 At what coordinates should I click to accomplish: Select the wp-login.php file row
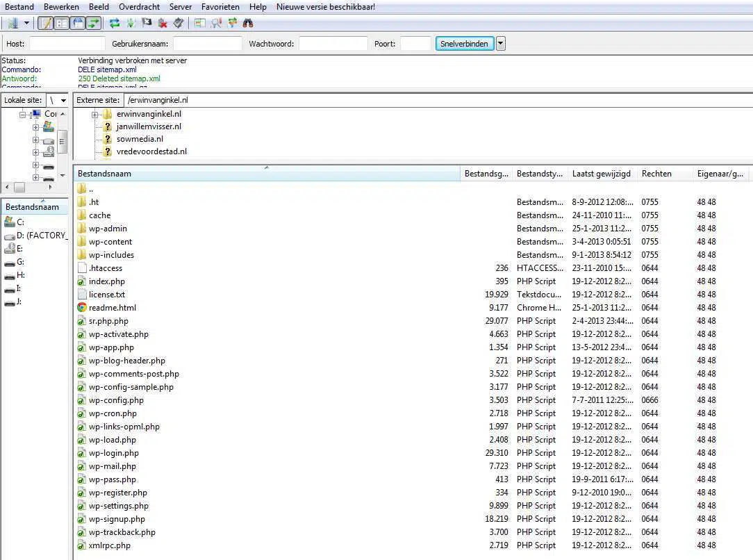click(x=413, y=453)
